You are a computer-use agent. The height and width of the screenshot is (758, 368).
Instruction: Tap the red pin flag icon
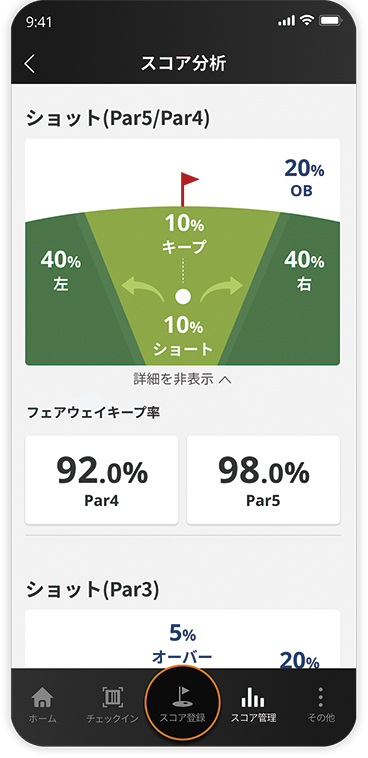click(189, 190)
